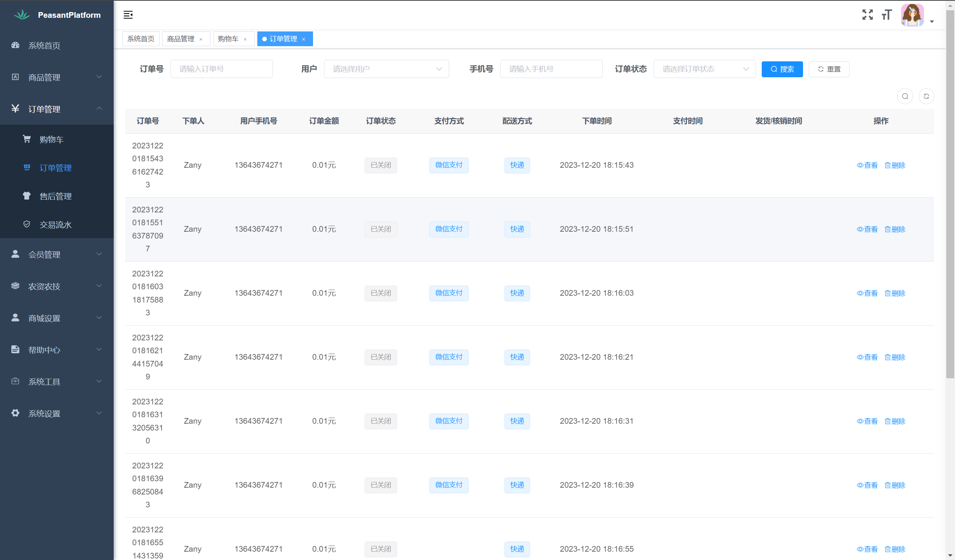View order placed at 18:16:55
This screenshot has height=560, width=955.
pos(867,549)
